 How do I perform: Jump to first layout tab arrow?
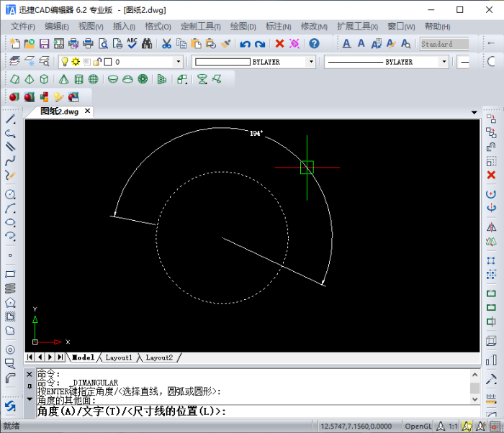[x=30, y=357]
